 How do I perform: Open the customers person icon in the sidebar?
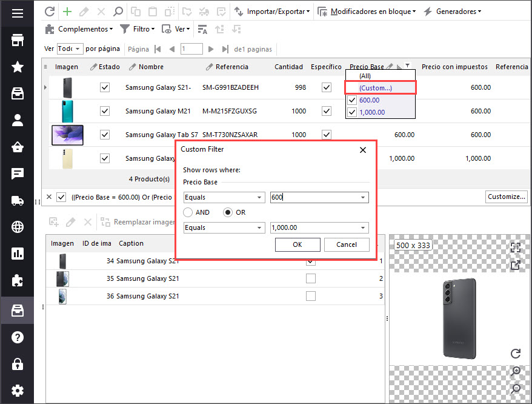pyautogui.click(x=18, y=120)
